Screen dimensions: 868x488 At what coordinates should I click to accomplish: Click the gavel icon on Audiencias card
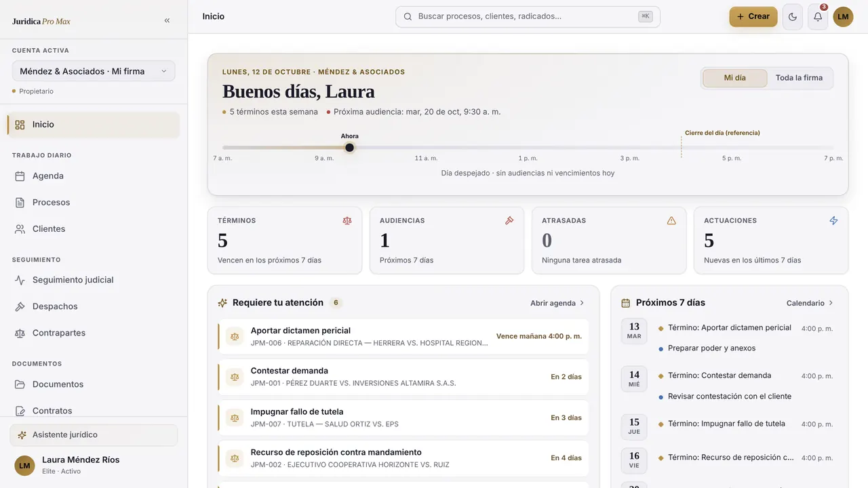click(x=509, y=220)
